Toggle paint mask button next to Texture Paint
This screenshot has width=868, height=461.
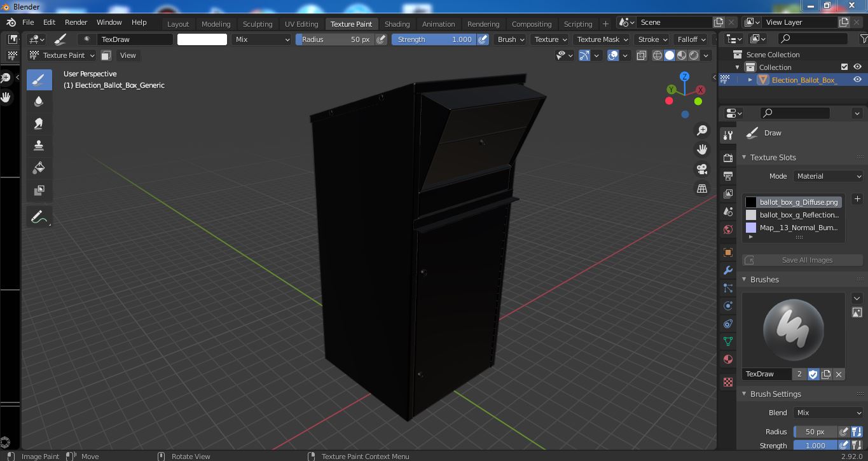pyautogui.click(x=106, y=55)
